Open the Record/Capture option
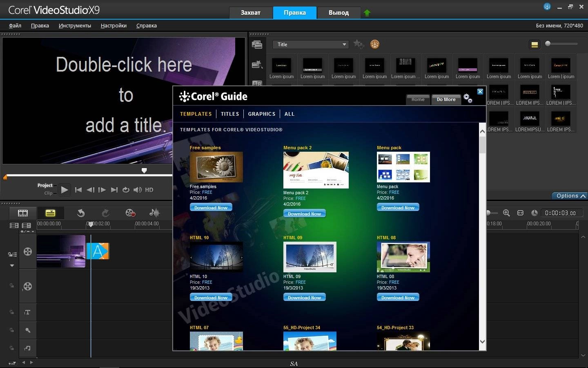588x368 pixels. [x=130, y=213]
